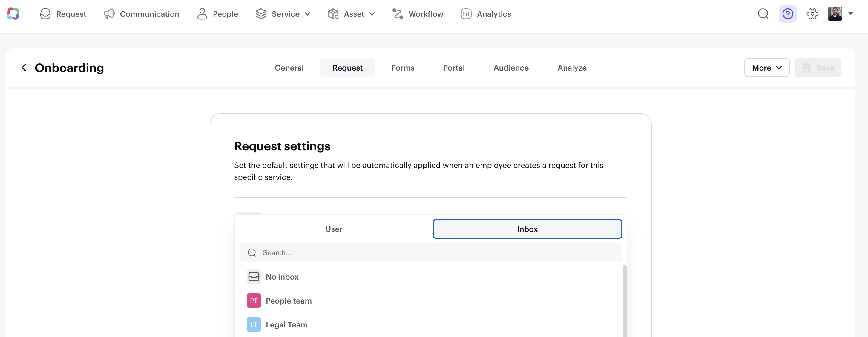Click the app logo in the top-left corner

click(13, 14)
